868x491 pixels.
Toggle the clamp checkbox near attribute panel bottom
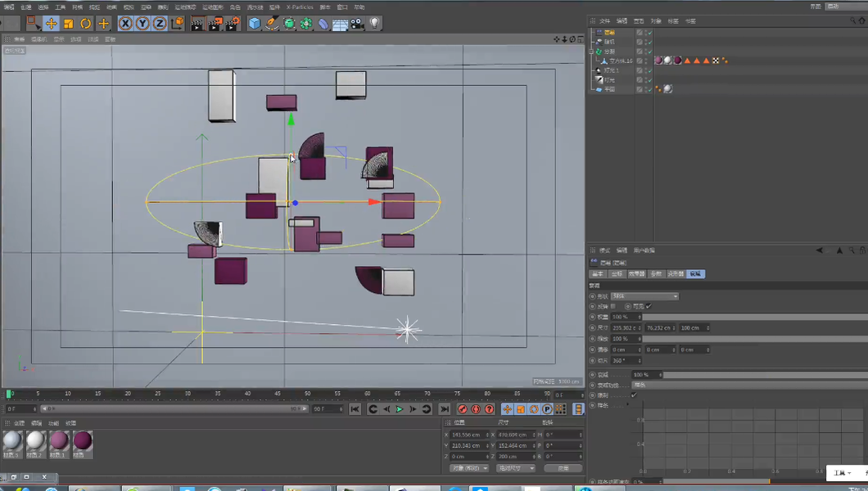pyautogui.click(x=633, y=395)
